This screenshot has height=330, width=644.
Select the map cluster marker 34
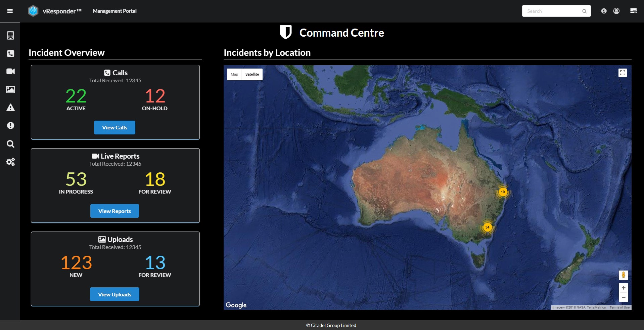pos(487,227)
